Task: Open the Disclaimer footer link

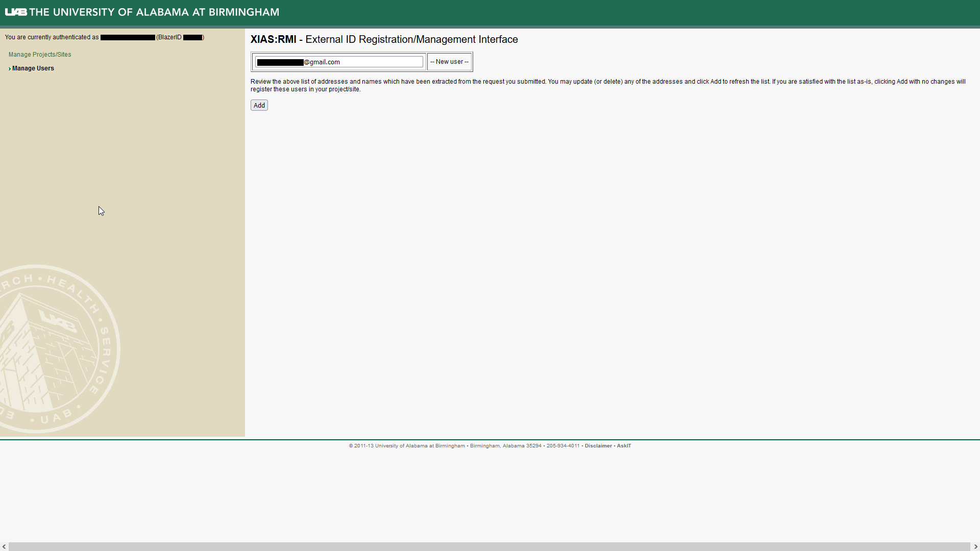Action: (x=598, y=446)
